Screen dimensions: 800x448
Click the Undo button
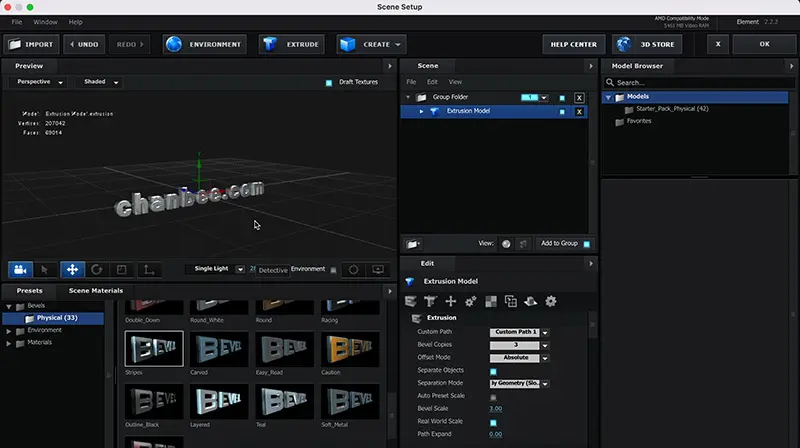pyautogui.click(x=84, y=44)
